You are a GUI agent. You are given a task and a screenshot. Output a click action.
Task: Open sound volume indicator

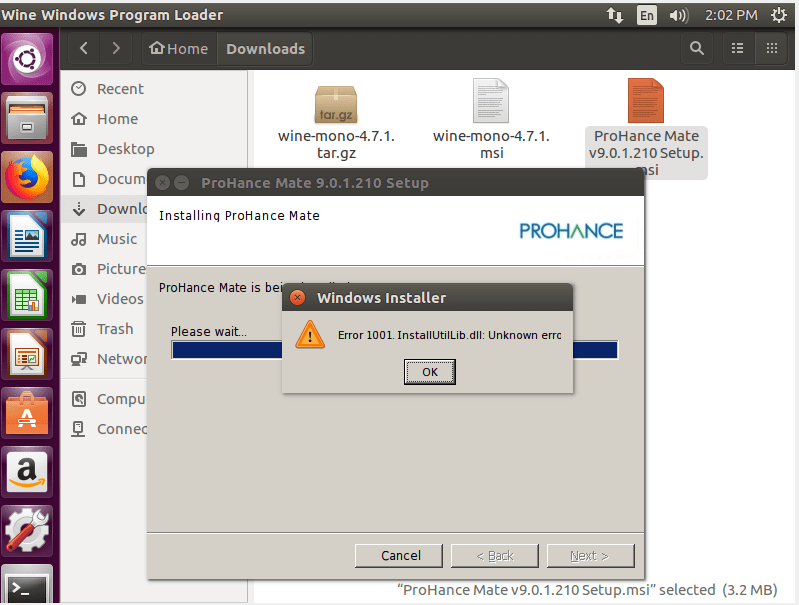point(679,15)
